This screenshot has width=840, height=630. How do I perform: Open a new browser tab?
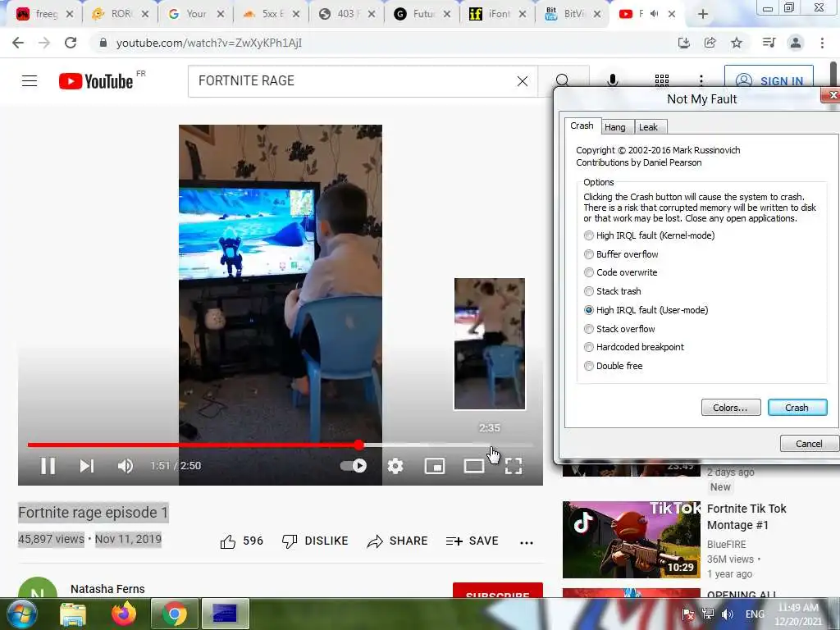coord(703,15)
